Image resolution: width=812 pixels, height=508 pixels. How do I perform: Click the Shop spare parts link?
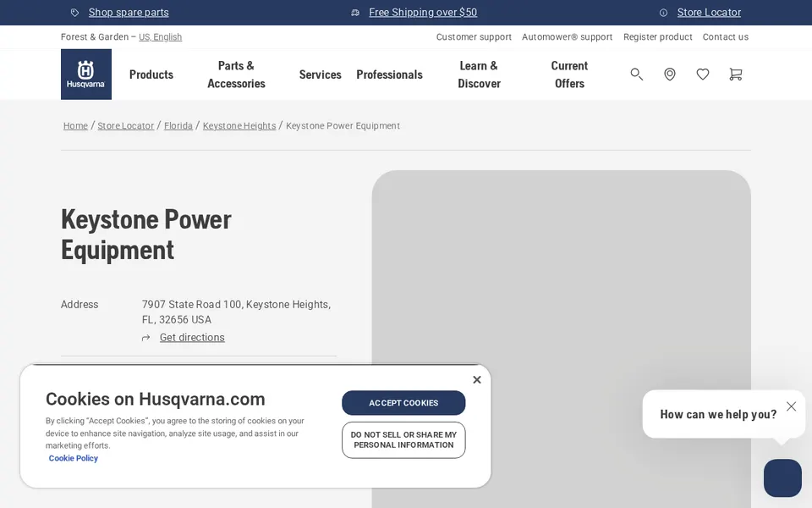coord(129,13)
